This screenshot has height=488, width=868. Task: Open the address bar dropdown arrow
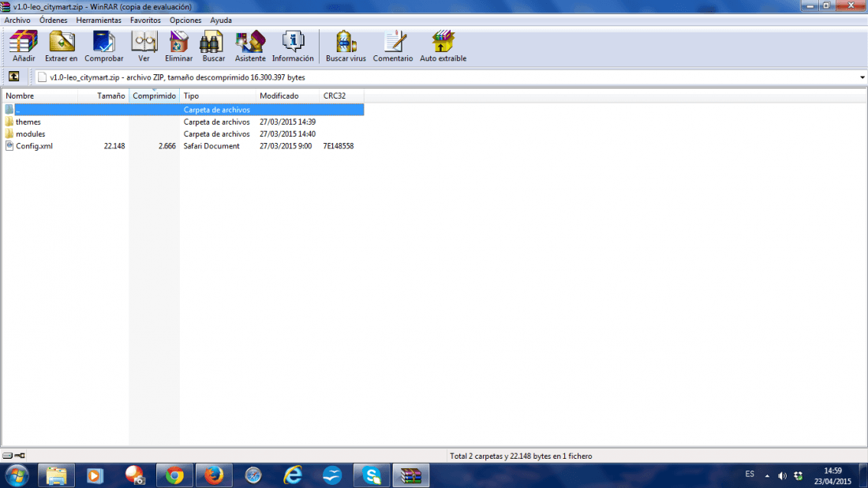[x=862, y=77]
